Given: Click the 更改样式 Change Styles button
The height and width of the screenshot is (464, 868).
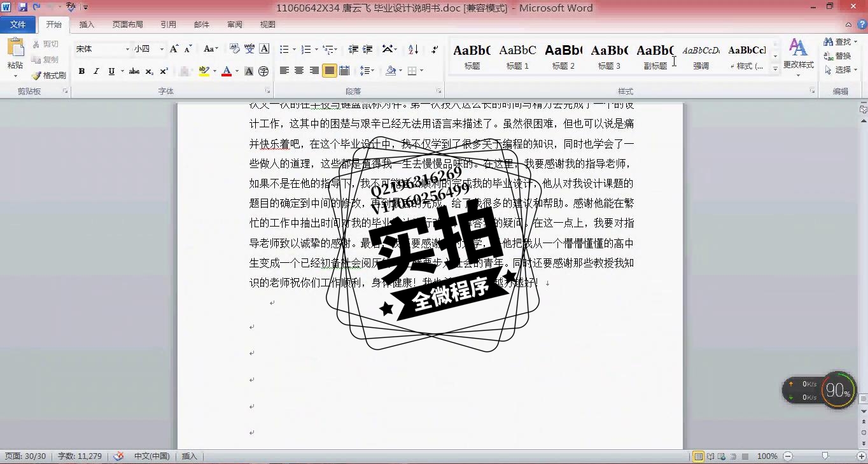Looking at the screenshot, I should pos(798,57).
